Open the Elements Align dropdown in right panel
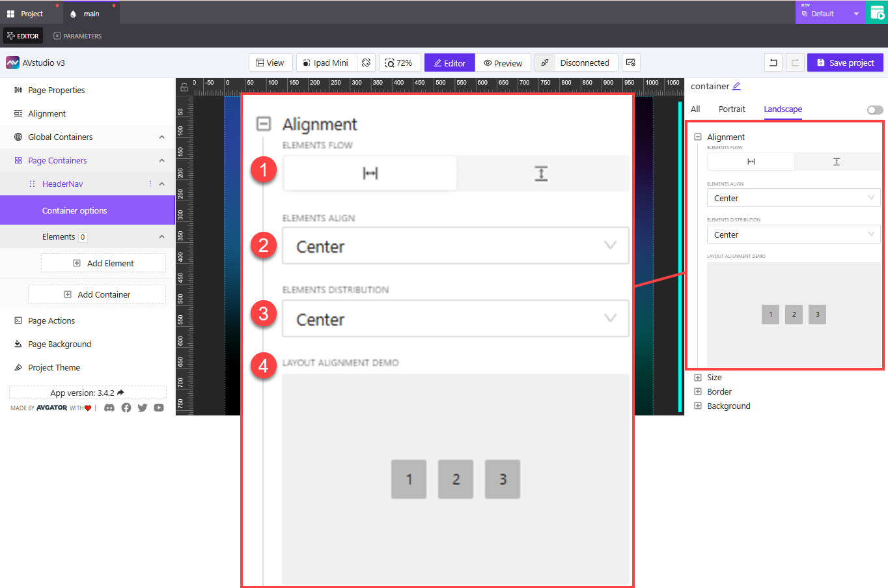The height and width of the screenshot is (588, 888). pos(793,198)
